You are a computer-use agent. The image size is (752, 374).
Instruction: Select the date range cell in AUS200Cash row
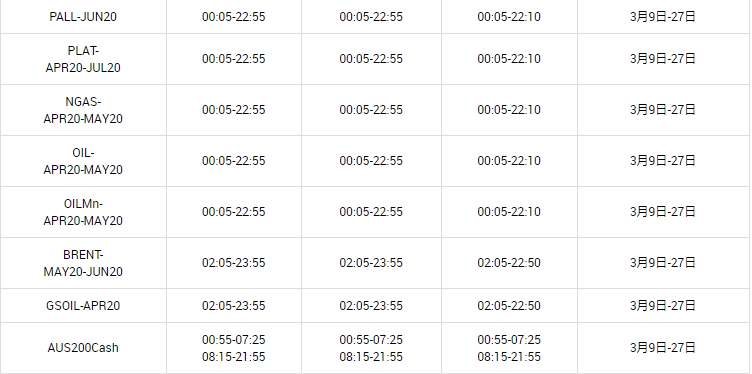click(x=663, y=348)
